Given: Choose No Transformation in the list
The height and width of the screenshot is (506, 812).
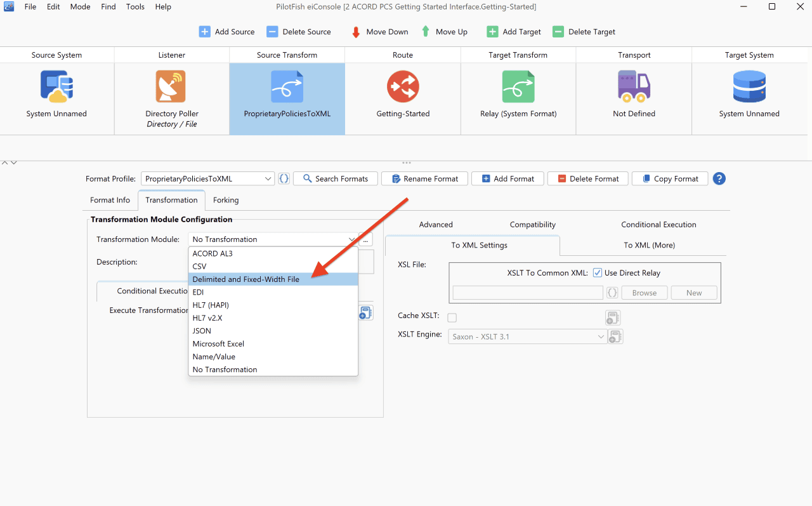Looking at the screenshot, I should (273, 370).
